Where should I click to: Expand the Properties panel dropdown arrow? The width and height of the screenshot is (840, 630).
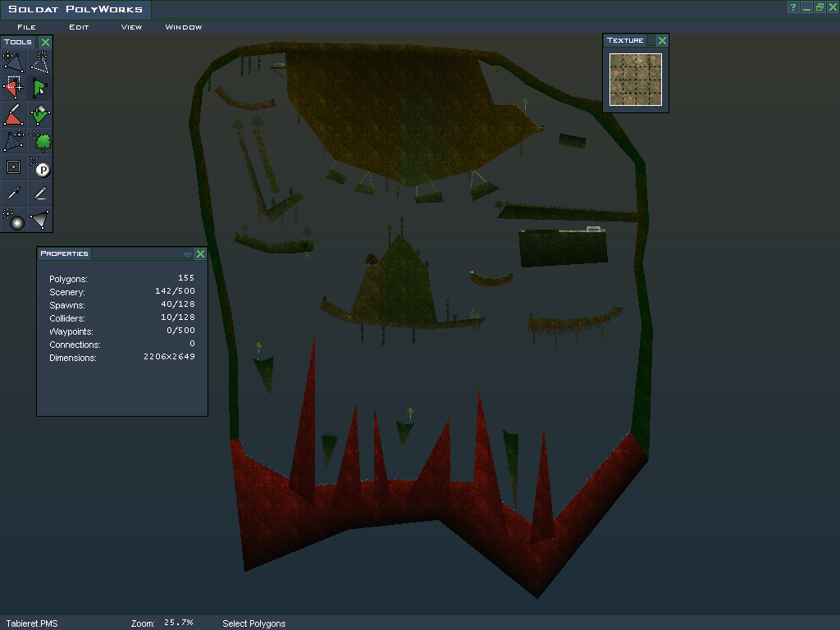[187, 254]
